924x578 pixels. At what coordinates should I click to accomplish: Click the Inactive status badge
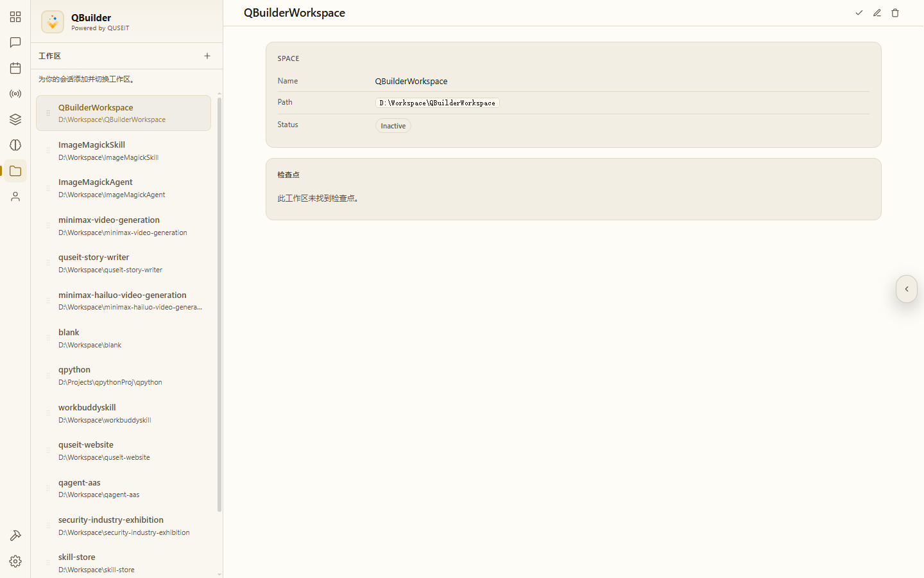pyautogui.click(x=393, y=126)
